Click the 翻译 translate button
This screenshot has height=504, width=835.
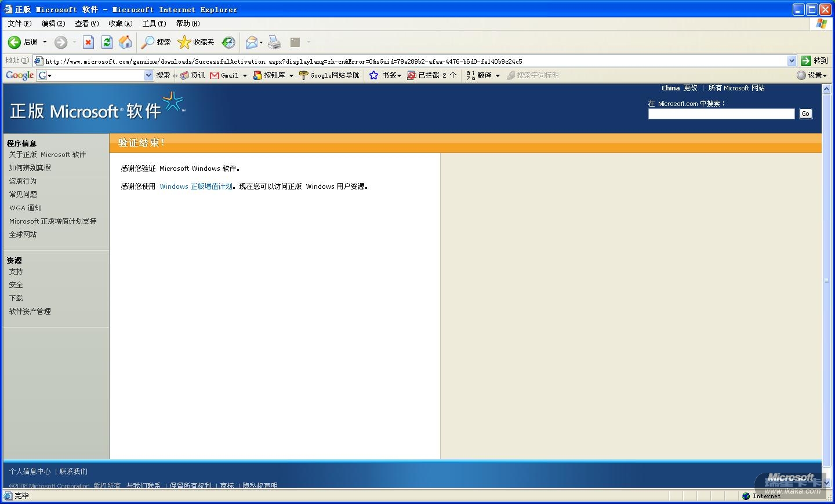pos(479,75)
